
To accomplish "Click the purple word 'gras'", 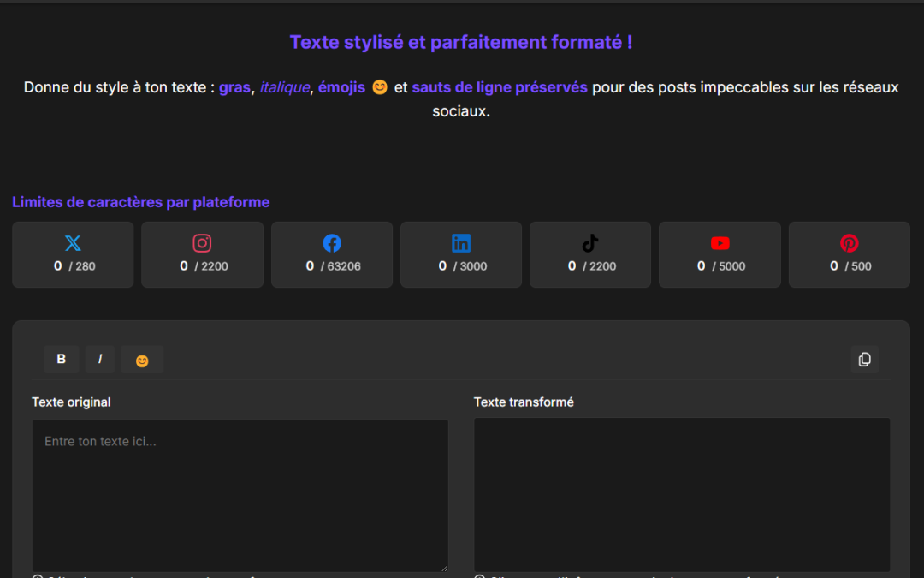I will click(x=234, y=87).
